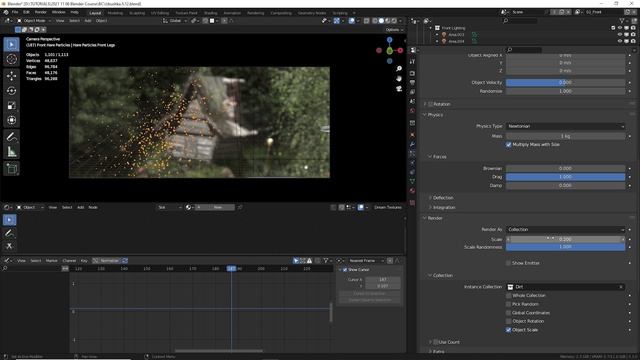Toggle Multiply Mass with Size checkbox
The height and width of the screenshot is (360, 640).
(x=509, y=144)
